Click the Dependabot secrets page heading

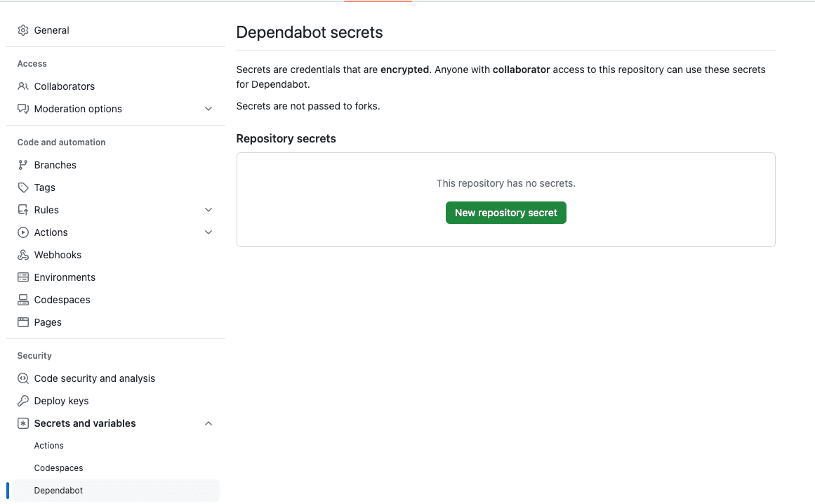pyautogui.click(x=310, y=32)
